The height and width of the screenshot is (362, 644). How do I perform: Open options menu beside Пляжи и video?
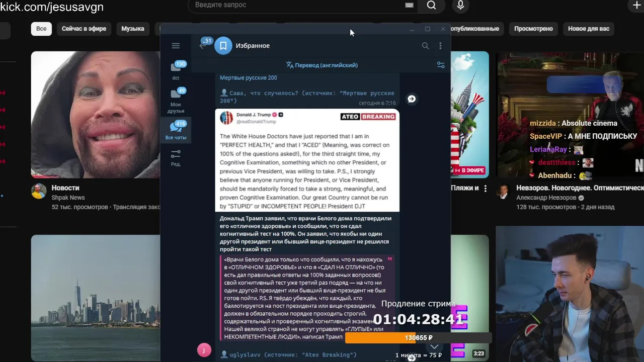coord(486,189)
